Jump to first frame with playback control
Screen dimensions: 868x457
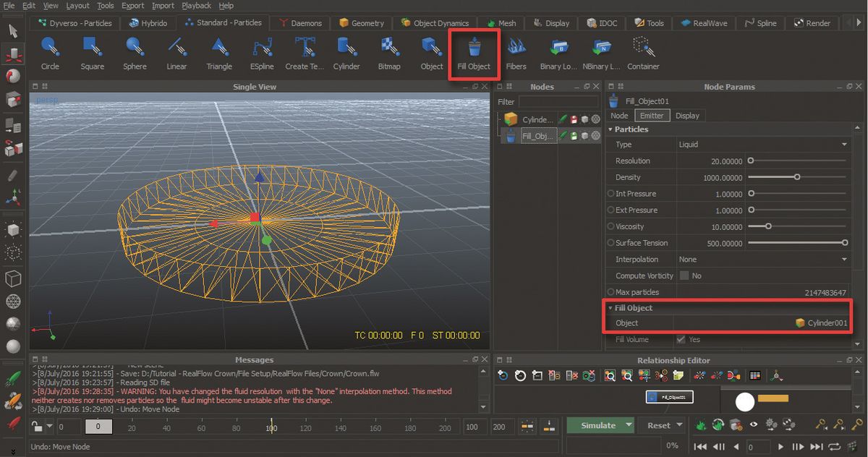coord(699,446)
